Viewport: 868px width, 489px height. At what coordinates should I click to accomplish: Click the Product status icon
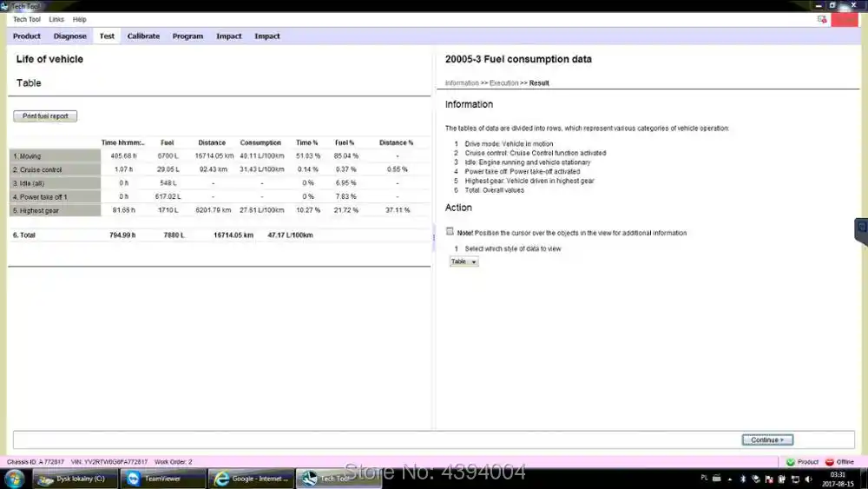(791, 462)
